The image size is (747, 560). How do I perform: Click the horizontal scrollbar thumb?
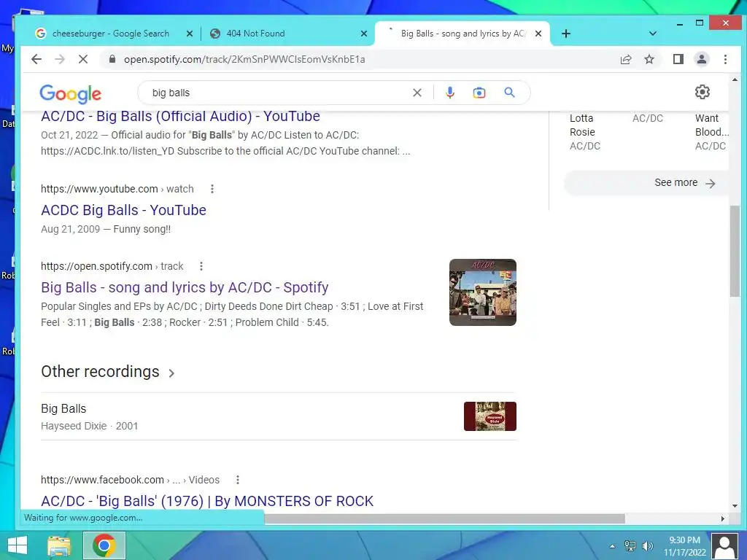(444, 518)
